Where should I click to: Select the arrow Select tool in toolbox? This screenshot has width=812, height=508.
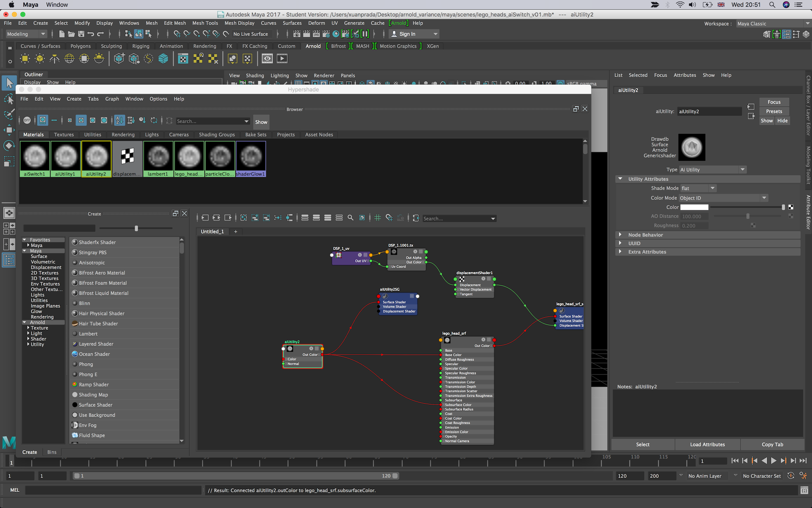(x=9, y=83)
